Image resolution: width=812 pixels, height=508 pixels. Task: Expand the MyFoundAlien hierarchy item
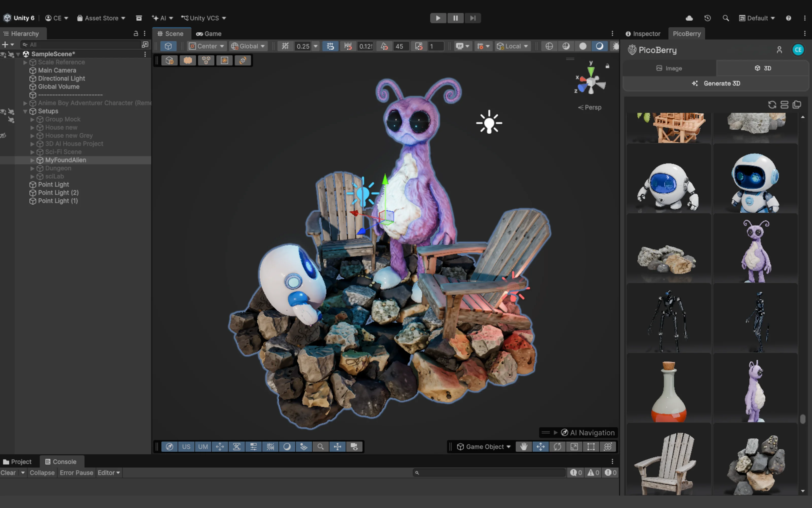(32, 160)
